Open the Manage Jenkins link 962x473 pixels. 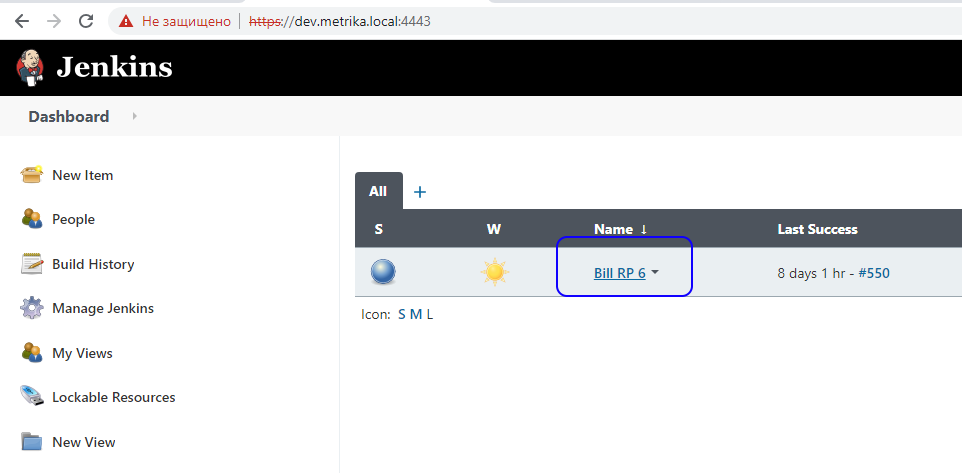coord(103,309)
